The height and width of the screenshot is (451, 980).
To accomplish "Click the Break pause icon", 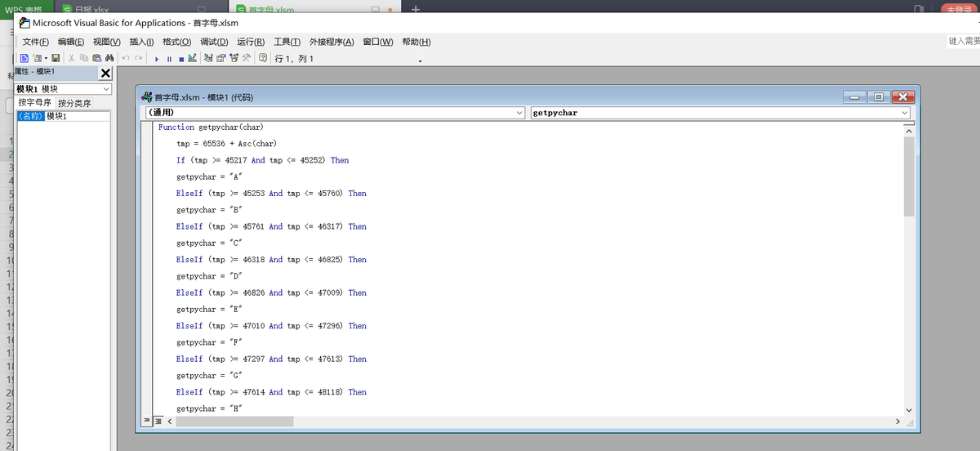I will coord(169,59).
